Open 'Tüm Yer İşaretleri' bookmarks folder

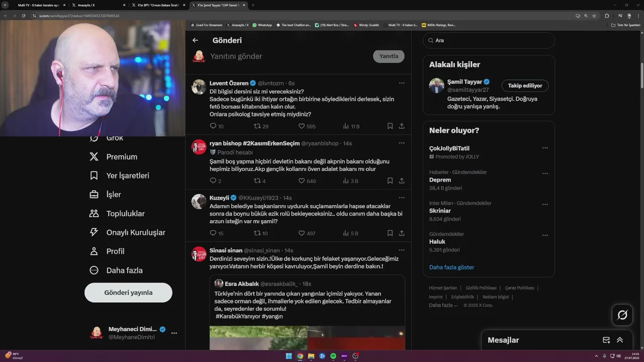pyautogui.click(x=625, y=25)
